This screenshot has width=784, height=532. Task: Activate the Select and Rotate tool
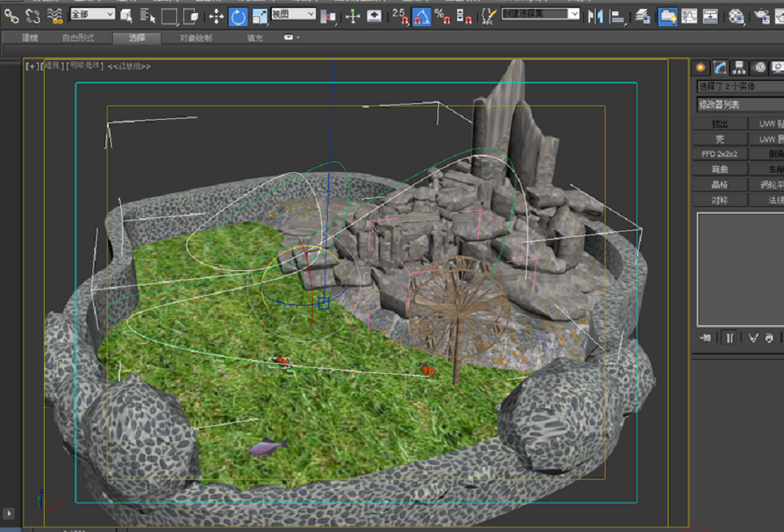pyautogui.click(x=238, y=15)
